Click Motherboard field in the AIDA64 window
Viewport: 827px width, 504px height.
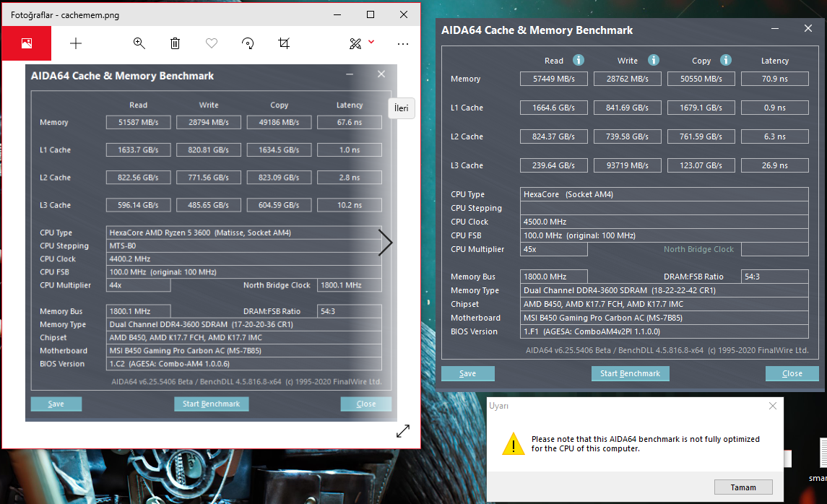tap(664, 318)
